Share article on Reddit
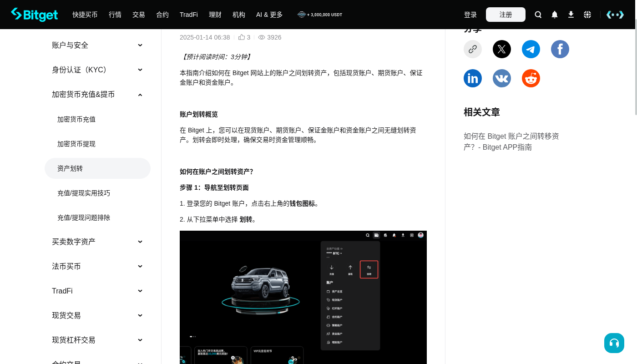Image resolution: width=637 pixels, height=364 pixels. [531, 78]
